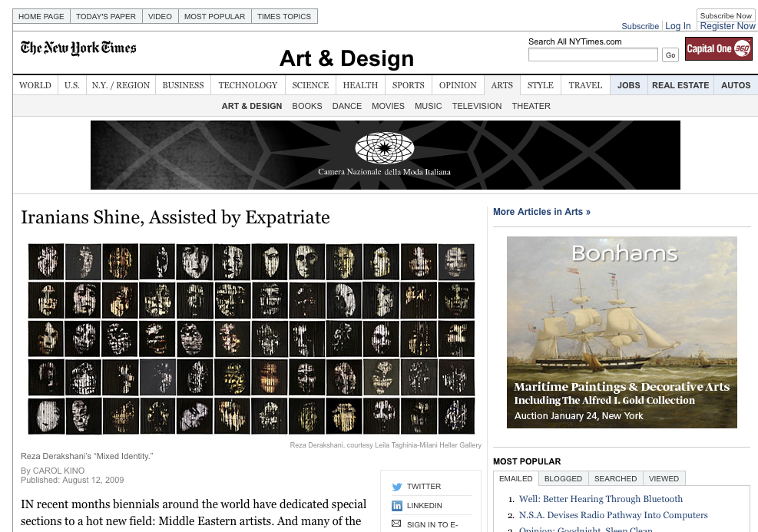This screenshot has height=532, width=758.
Task: Open the Times Topics nav item
Action: tap(284, 16)
